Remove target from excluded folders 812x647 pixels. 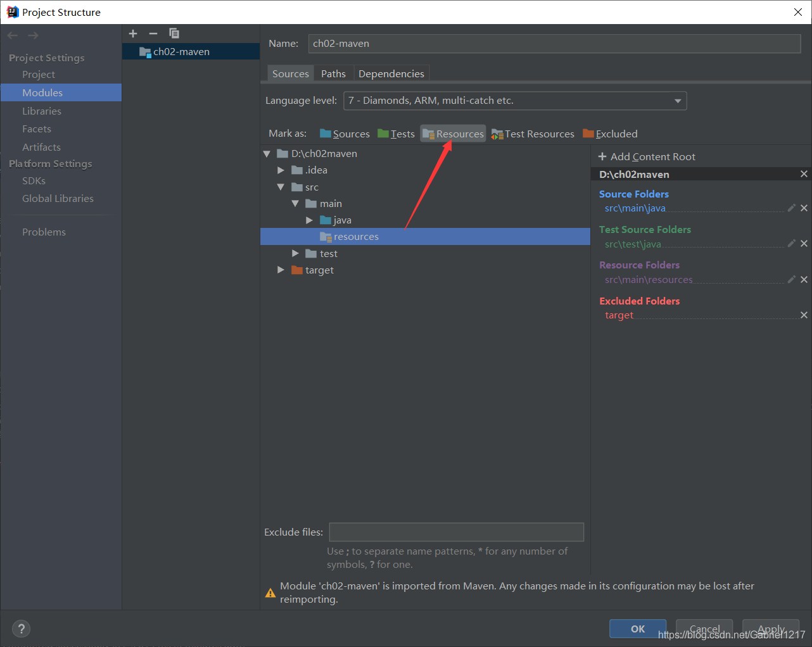pyautogui.click(x=804, y=315)
